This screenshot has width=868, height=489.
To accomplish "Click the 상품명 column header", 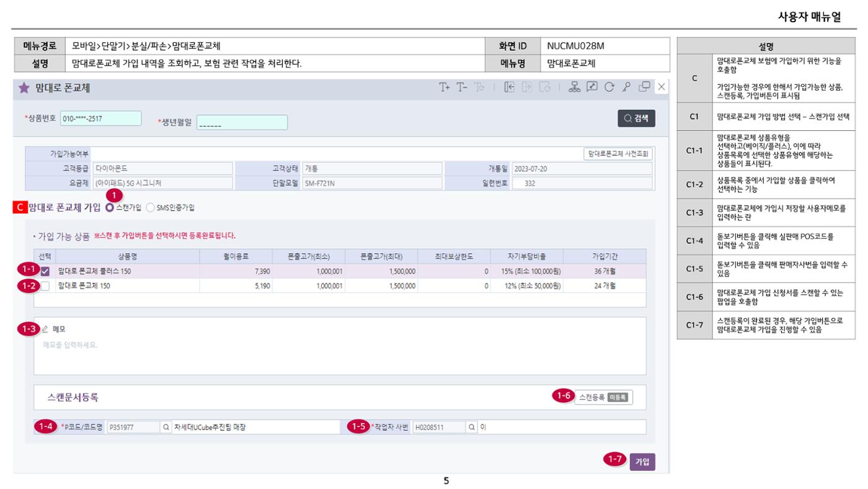I will pos(128,256).
